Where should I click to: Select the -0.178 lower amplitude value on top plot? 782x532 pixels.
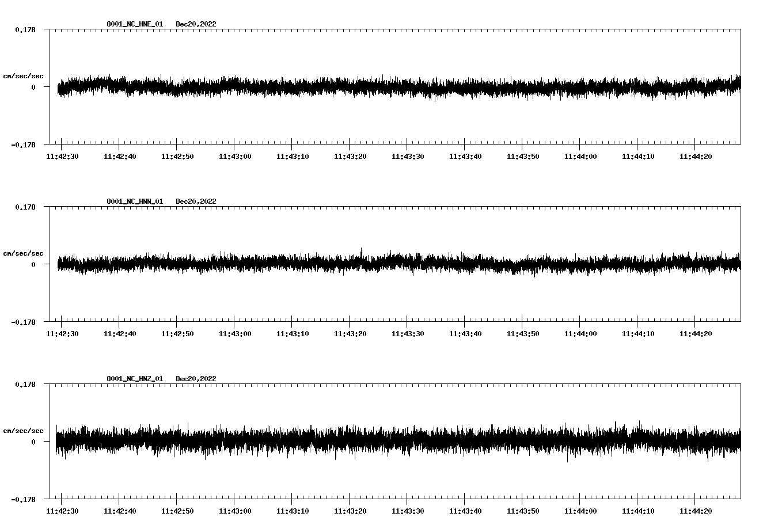[24, 145]
